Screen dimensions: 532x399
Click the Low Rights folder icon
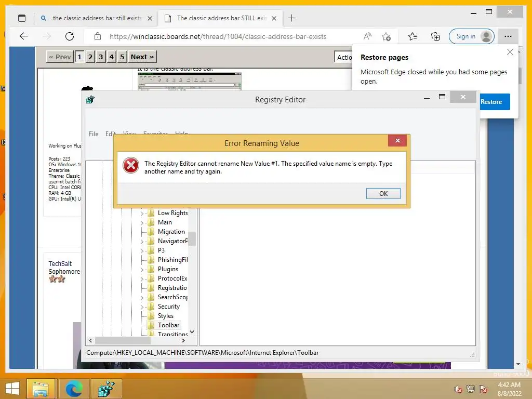coord(151,213)
